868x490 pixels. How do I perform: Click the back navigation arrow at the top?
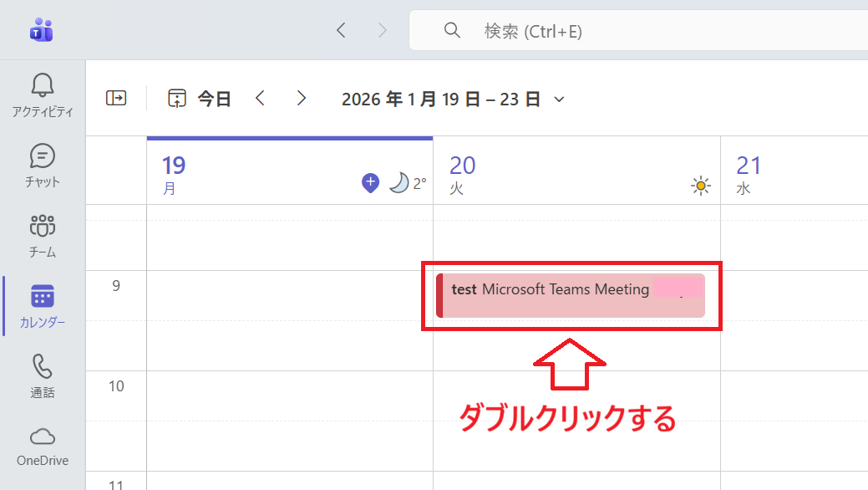tap(341, 29)
